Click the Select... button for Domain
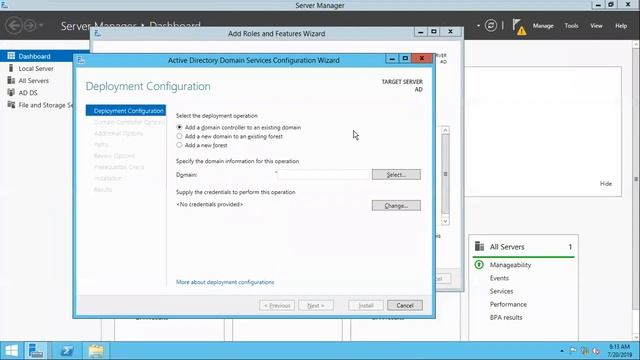The height and width of the screenshot is (360, 640). coord(396,175)
